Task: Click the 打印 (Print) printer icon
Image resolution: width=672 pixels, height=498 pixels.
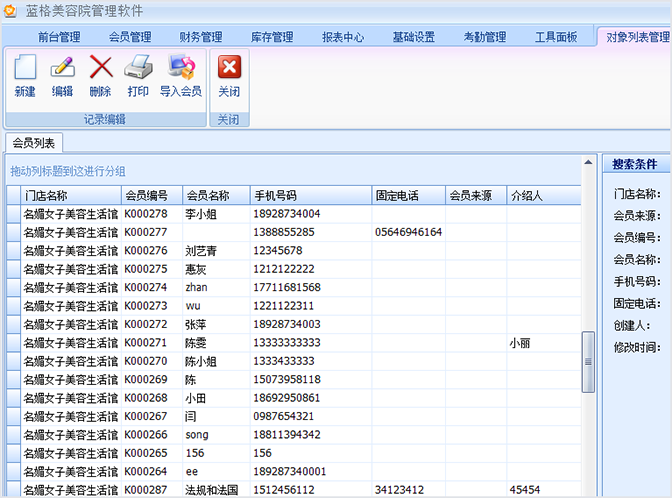Action: (137, 75)
